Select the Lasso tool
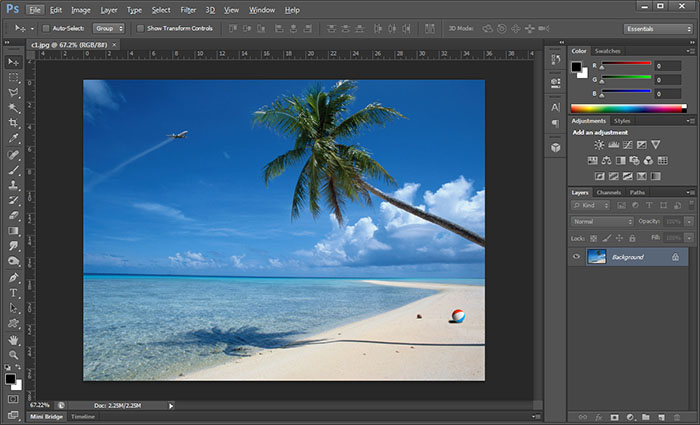 (14, 92)
